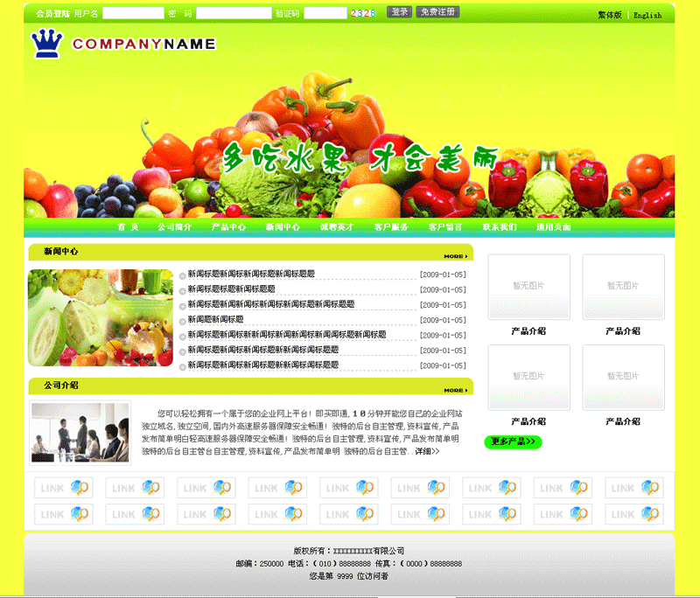Click the MORE arrow in 公司介绍 header
Image resolution: width=700 pixels, height=598 pixels.
tap(454, 390)
